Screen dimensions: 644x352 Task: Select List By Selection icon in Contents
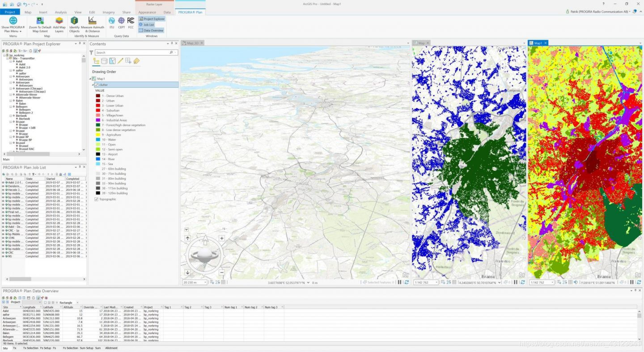click(112, 61)
